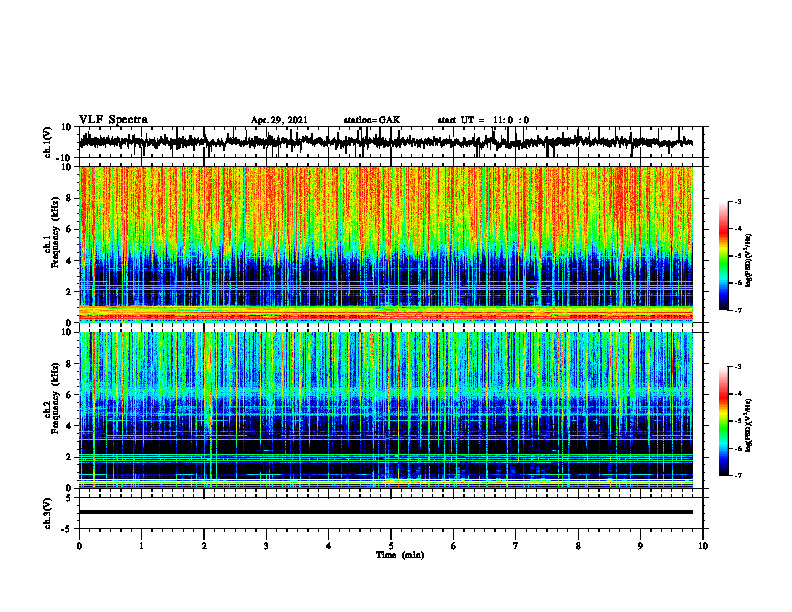
Task: Click the "5" tick on ch.3(V) axis
Action: click(x=69, y=497)
